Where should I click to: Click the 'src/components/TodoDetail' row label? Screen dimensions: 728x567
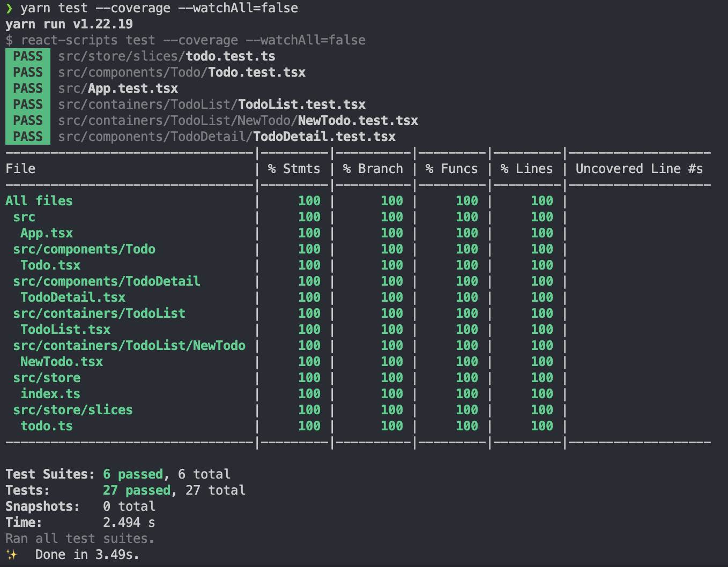107,281
